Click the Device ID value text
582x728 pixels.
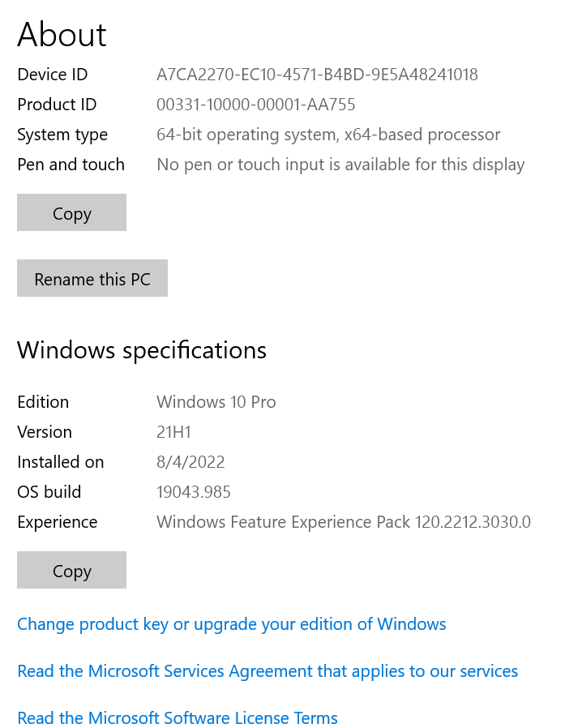point(317,75)
